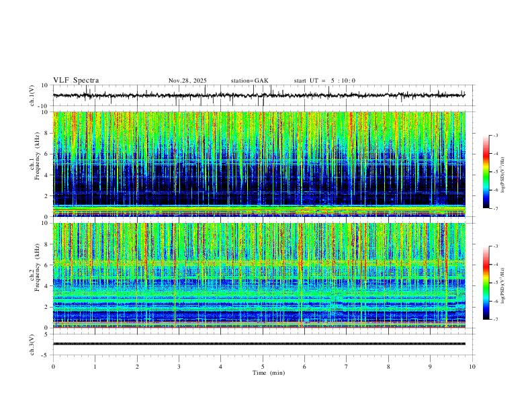Click the time axis tick label "2"
The height and width of the screenshot is (411, 532).
137,367
